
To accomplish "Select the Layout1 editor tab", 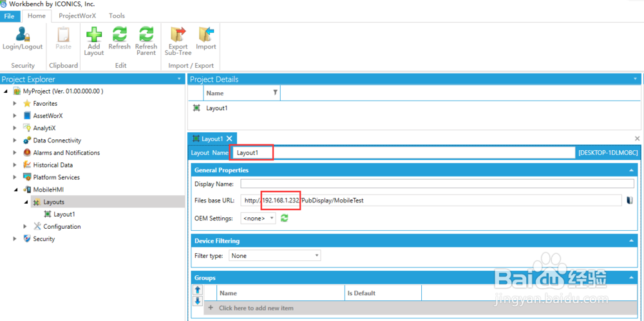I will 212,139.
